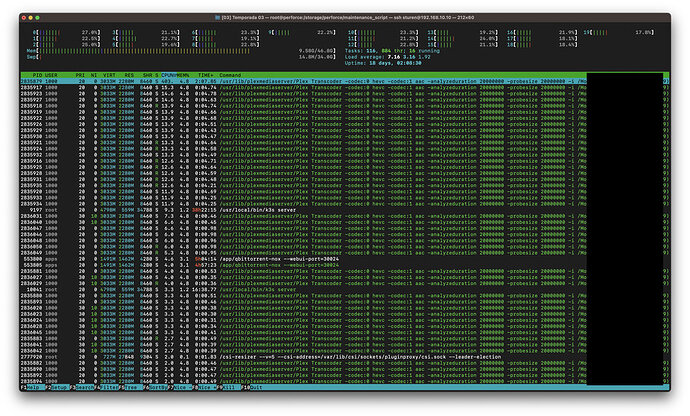The image size is (690, 416).
Task: Select process row with PID 2835917
Action: (345, 88)
